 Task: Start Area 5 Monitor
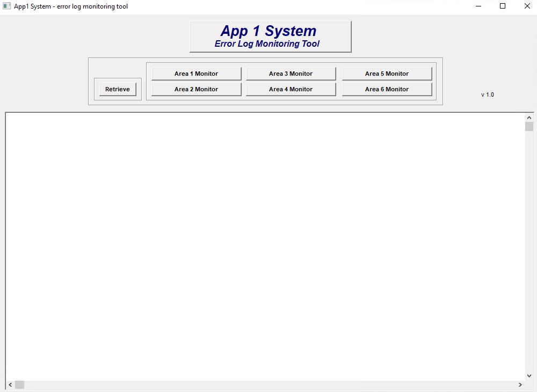(387, 74)
